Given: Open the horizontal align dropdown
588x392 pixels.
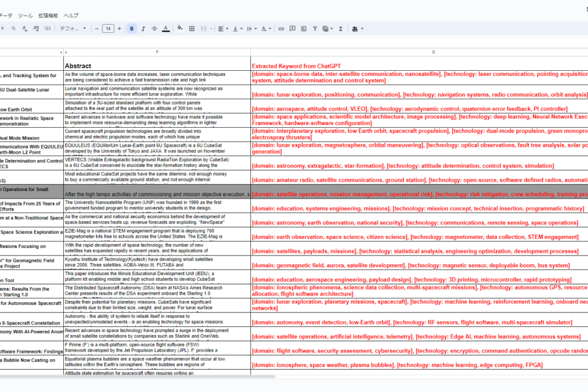Looking at the screenshot, I should (223, 28).
